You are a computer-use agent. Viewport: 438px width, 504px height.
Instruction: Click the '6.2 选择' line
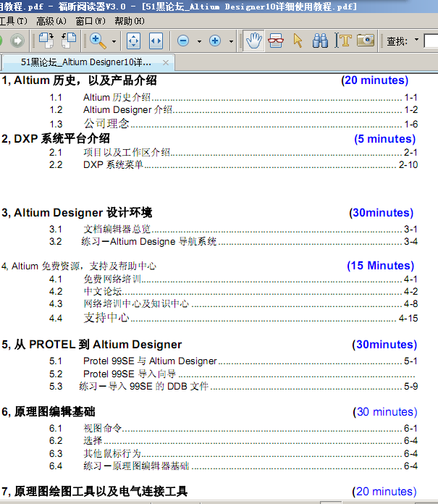click(x=234, y=440)
